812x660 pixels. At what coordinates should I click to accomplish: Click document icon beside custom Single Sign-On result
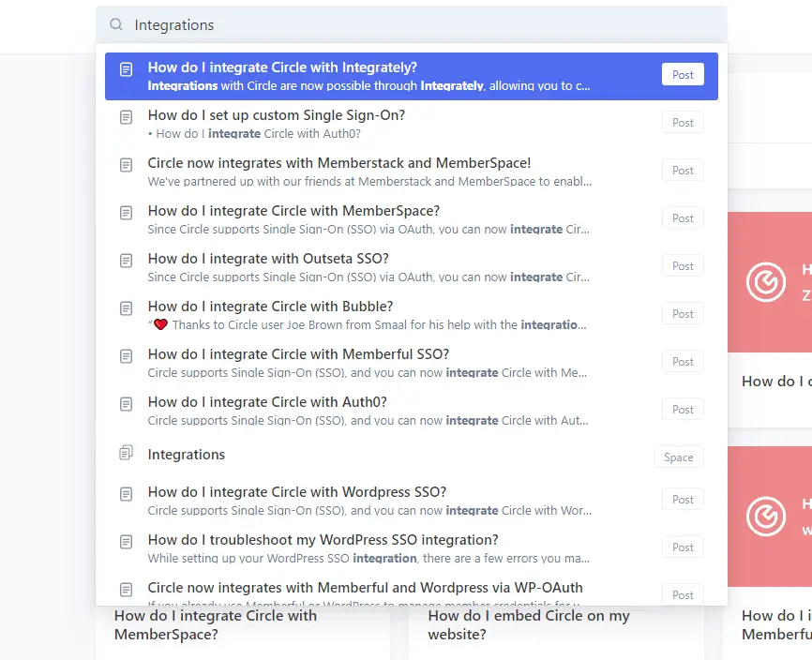coord(126,117)
